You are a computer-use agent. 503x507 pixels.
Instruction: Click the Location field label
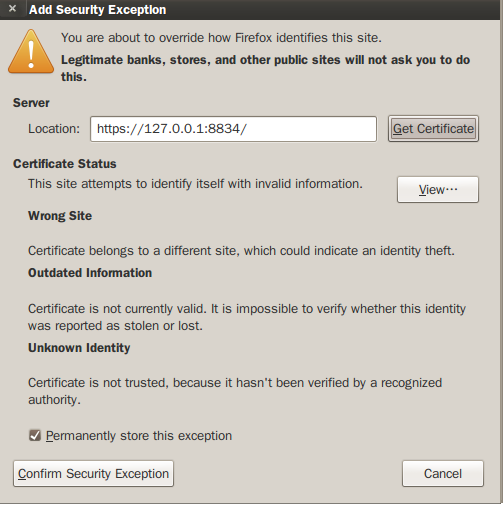[x=54, y=129]
